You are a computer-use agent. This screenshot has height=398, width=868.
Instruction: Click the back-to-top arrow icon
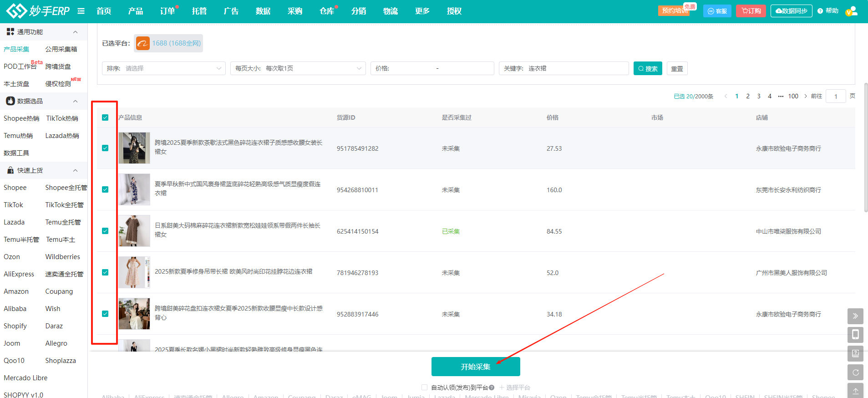(855, 391)
